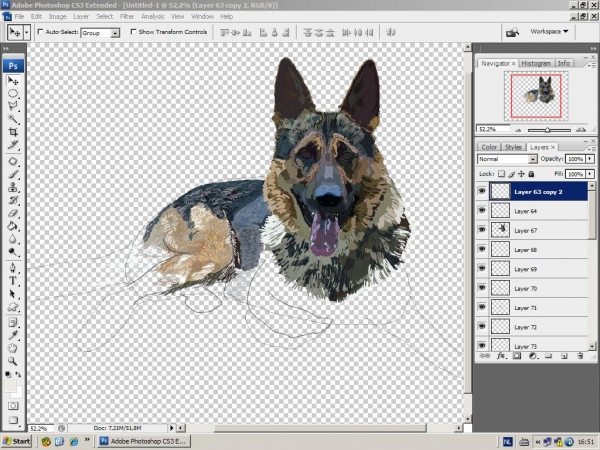
Task: Create a new layer
Action: [564, 356]
